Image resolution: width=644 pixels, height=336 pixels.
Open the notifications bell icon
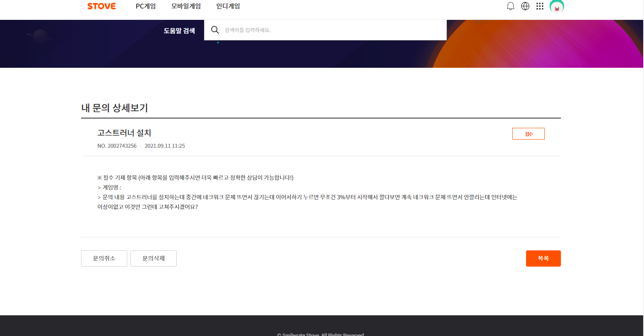[x=511, y=6]
